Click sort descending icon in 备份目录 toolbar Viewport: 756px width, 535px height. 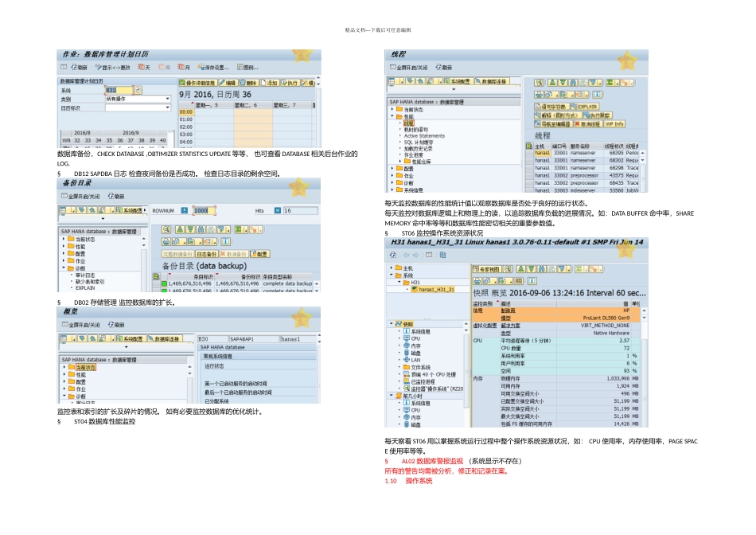(x=190, y=229)
